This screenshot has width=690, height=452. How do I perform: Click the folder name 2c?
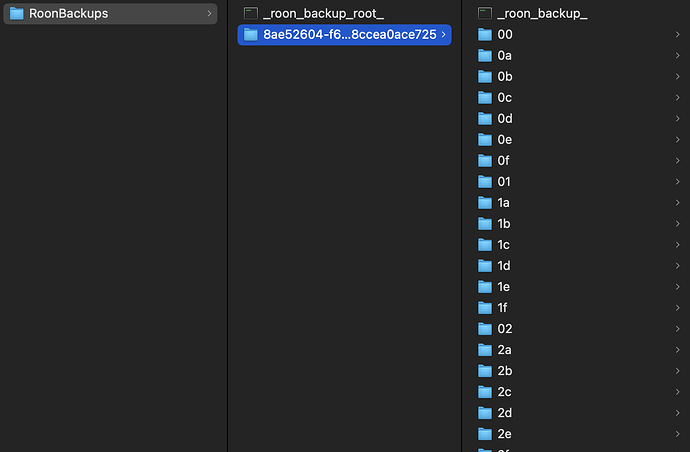505,392
